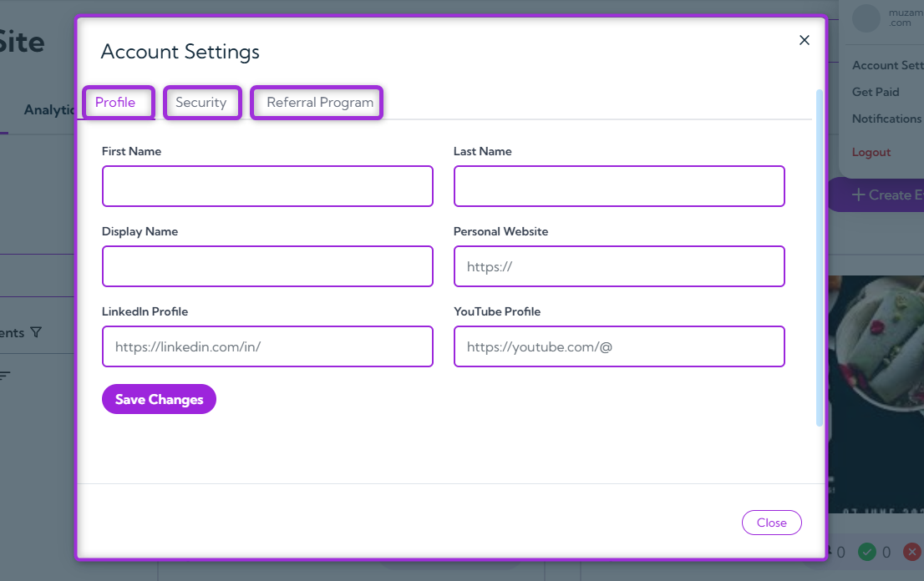This screenshot has width=924, height=581.
Task: Focus the LinkedIn Profile input
Action: pos(267,346)
